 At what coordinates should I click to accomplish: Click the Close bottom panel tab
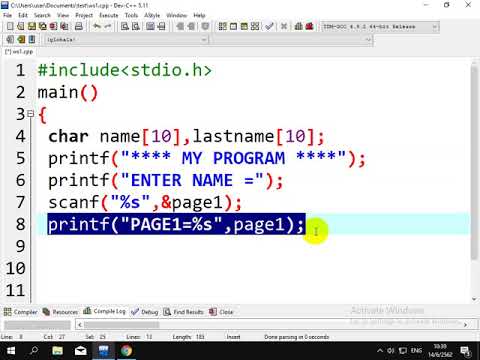pyautogui.click(x=221, y=312)
